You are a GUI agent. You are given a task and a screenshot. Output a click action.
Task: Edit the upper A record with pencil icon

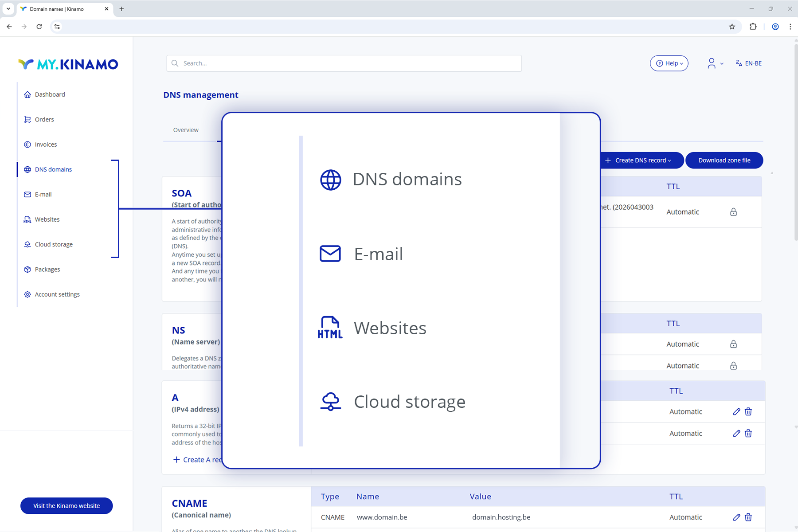737,411
